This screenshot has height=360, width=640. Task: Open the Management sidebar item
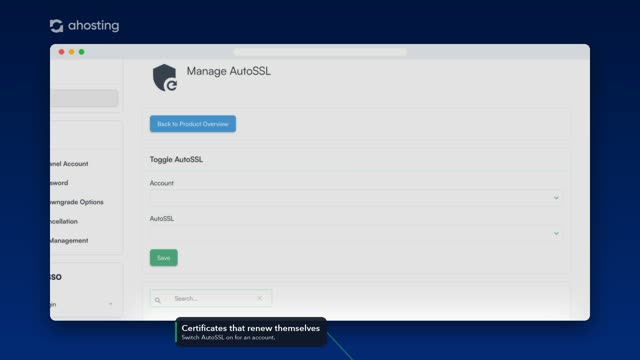[x=69, y=240]
